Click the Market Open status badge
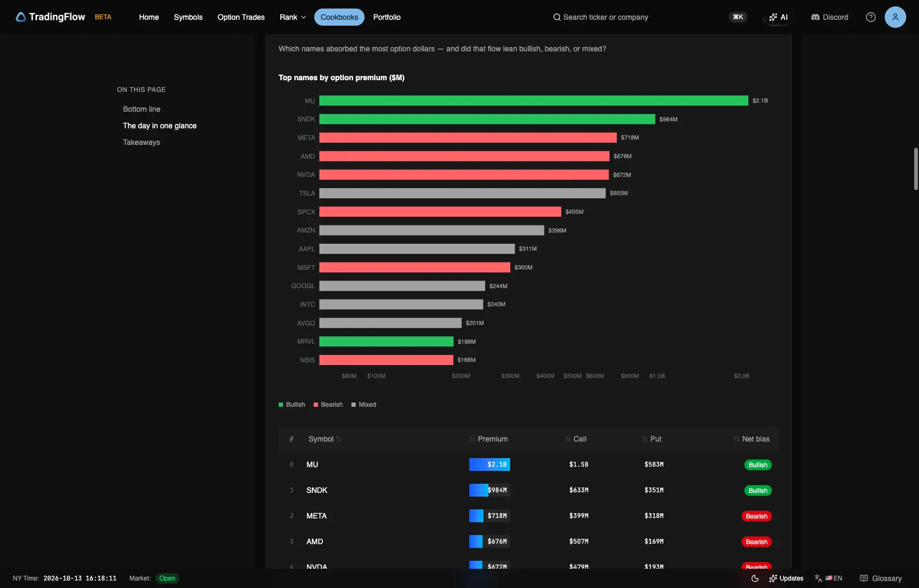Screen dimensions: 919x588 [x=167, y=578]
